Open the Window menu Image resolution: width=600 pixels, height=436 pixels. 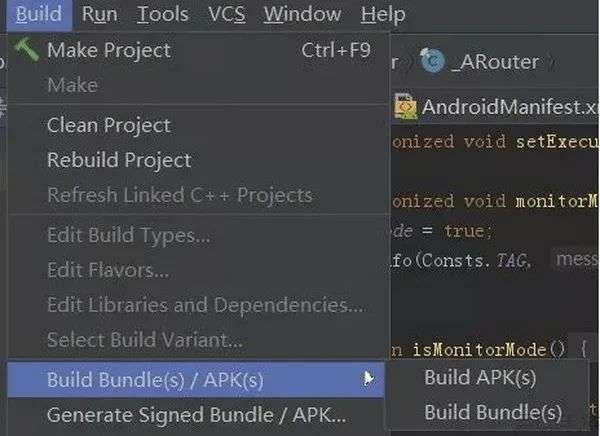(x=302, y=14)
